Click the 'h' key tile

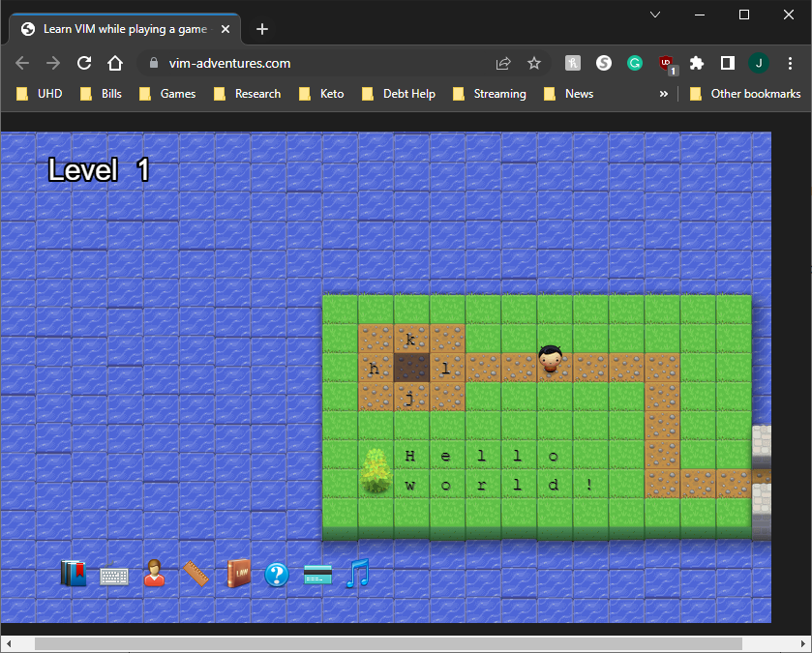375,368
